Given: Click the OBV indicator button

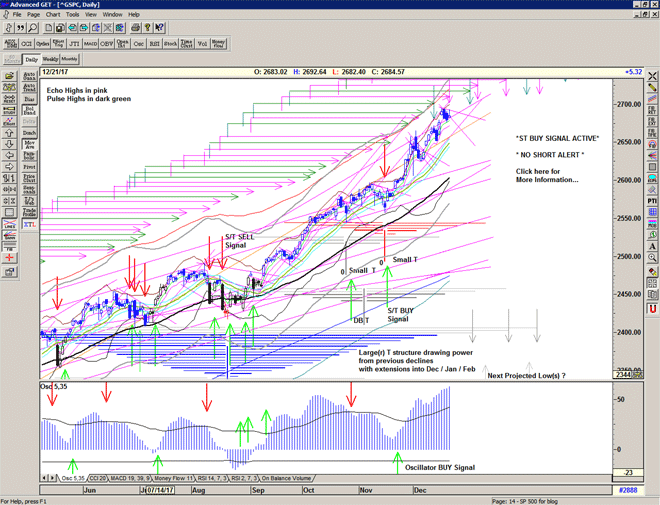Looking at the screenshot, I should pos(107,43).
